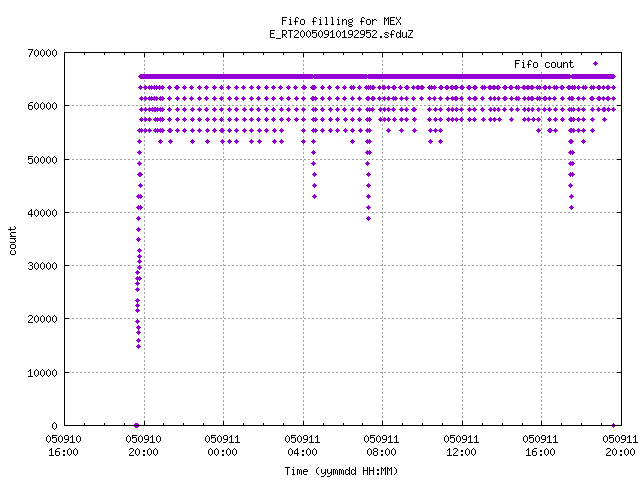Click the "Fifo count" legend label
This screenshot has width=640, height=480.
544,64
